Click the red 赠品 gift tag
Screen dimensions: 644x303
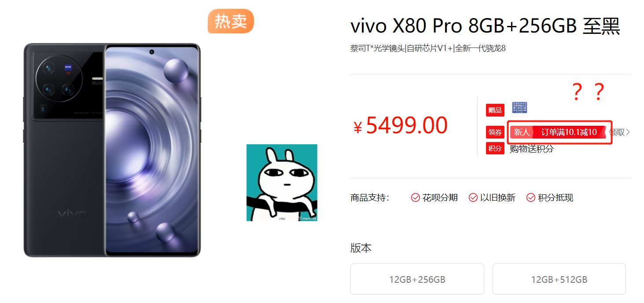495,110
